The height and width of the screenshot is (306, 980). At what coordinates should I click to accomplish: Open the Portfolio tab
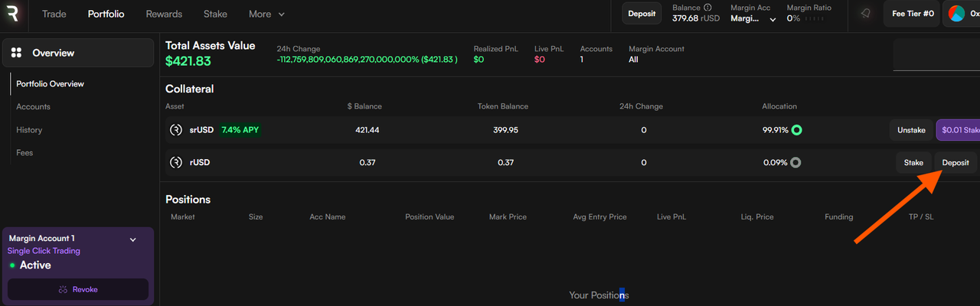(106, 14)
